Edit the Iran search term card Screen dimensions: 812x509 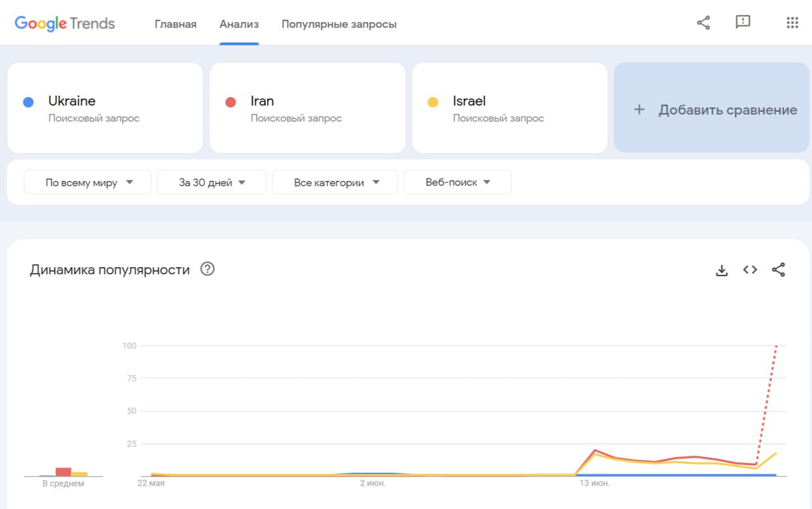tap(308, 107)
